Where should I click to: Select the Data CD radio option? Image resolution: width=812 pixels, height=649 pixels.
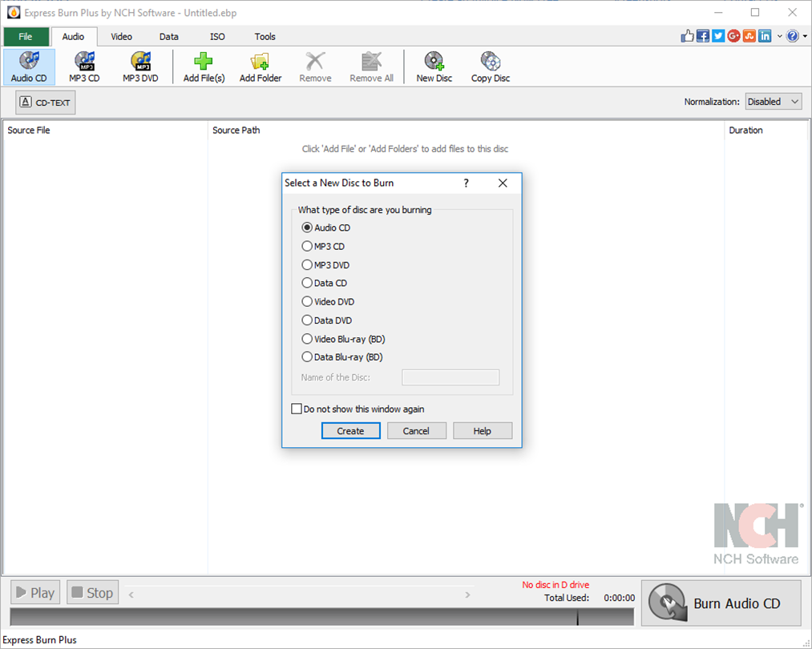(306, 283)
